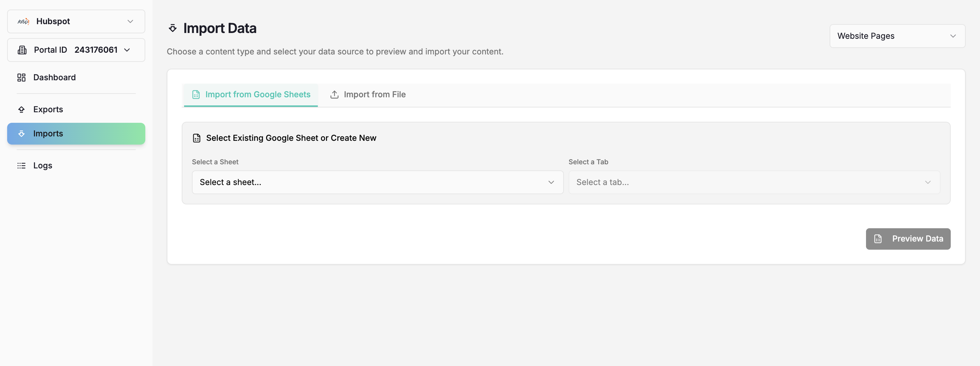Open the Select a sheet dropdown
The height and width of the screenshot is (366, 980).
[x=377, y=182]
